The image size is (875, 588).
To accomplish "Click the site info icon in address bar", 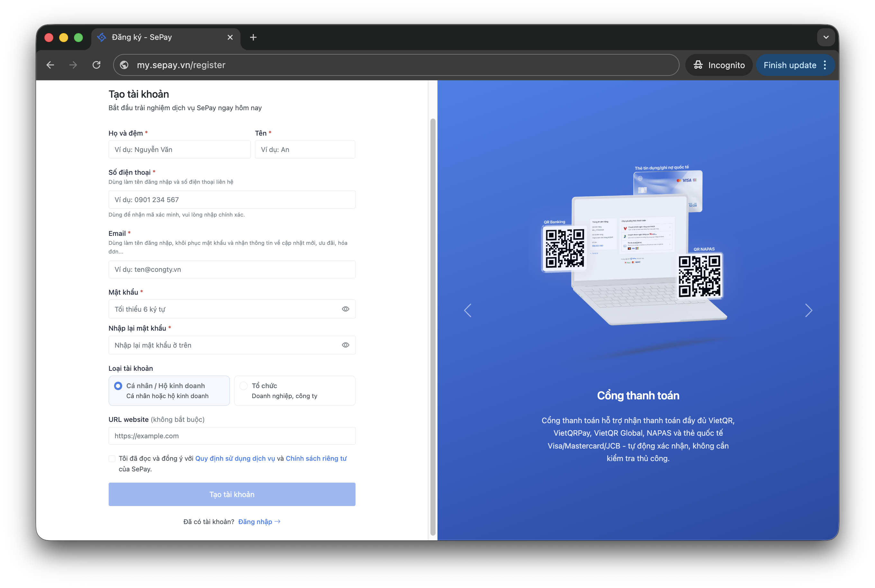I will click(124, 65).
